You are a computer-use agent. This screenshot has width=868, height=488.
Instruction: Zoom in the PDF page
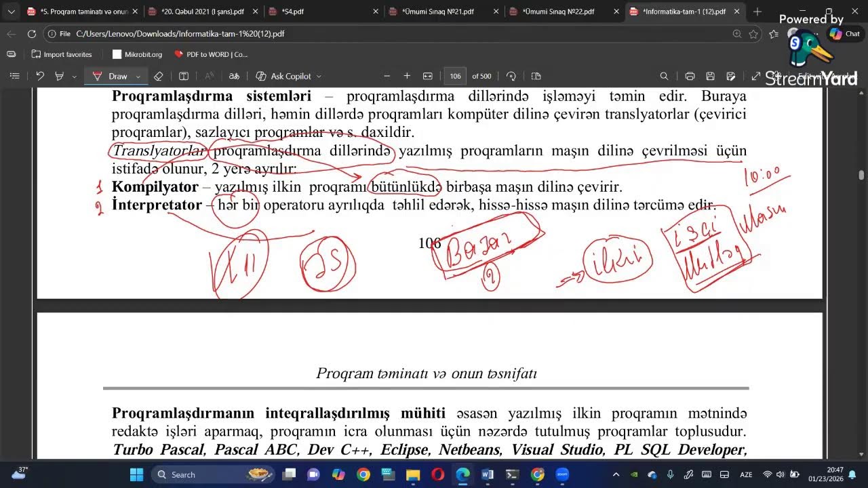[407, 76]
